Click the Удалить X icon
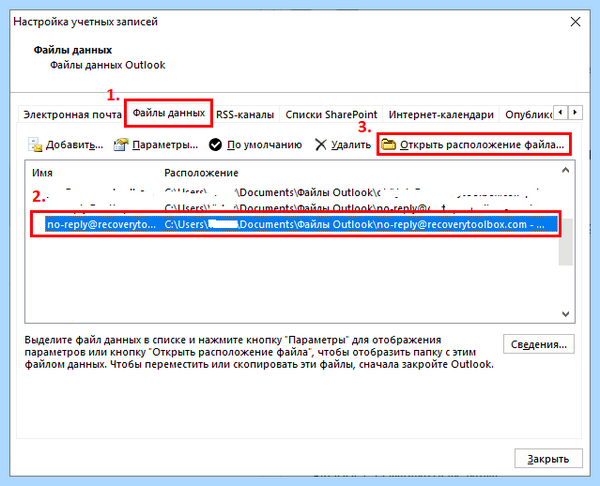600x486 pixels. [x=321, y=145]
